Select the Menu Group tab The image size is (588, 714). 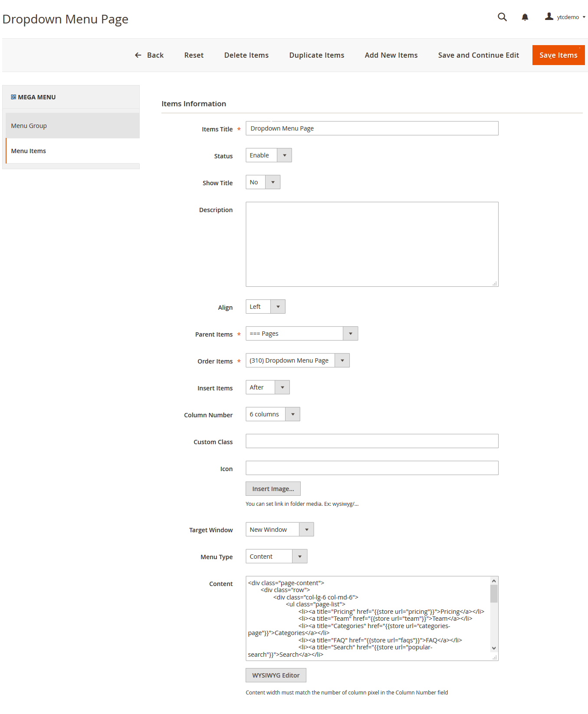tap(73, 126)
